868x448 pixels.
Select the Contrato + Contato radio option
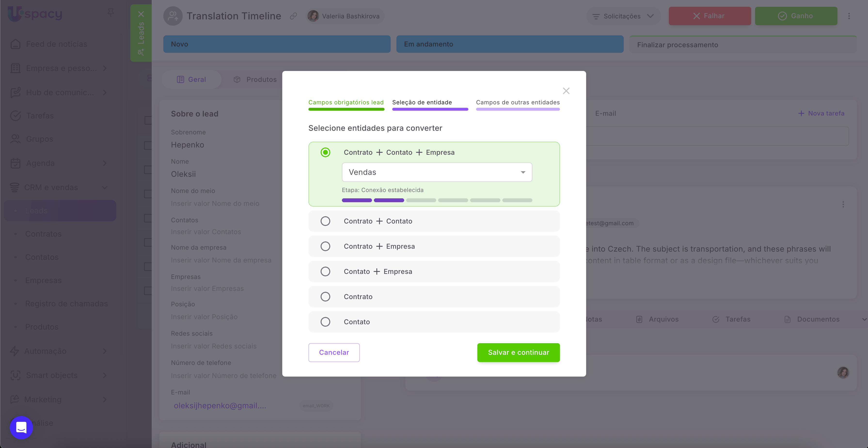pyautogui.click(x=325, y=221)
